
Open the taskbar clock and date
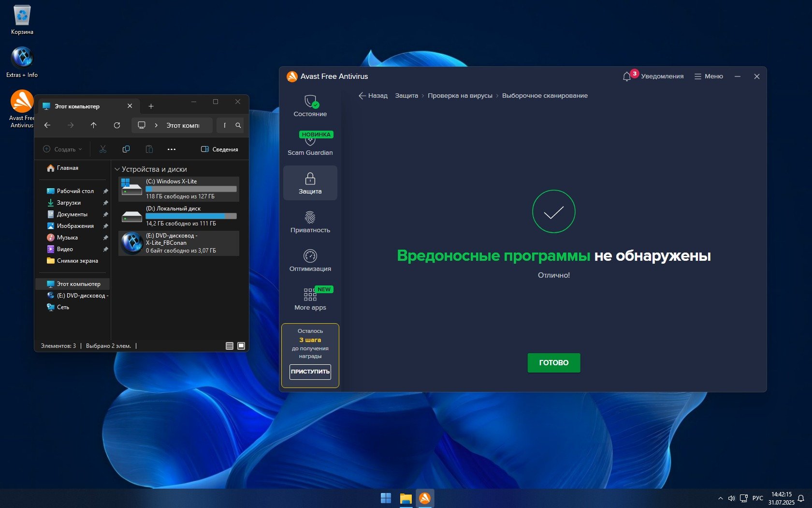782,498
